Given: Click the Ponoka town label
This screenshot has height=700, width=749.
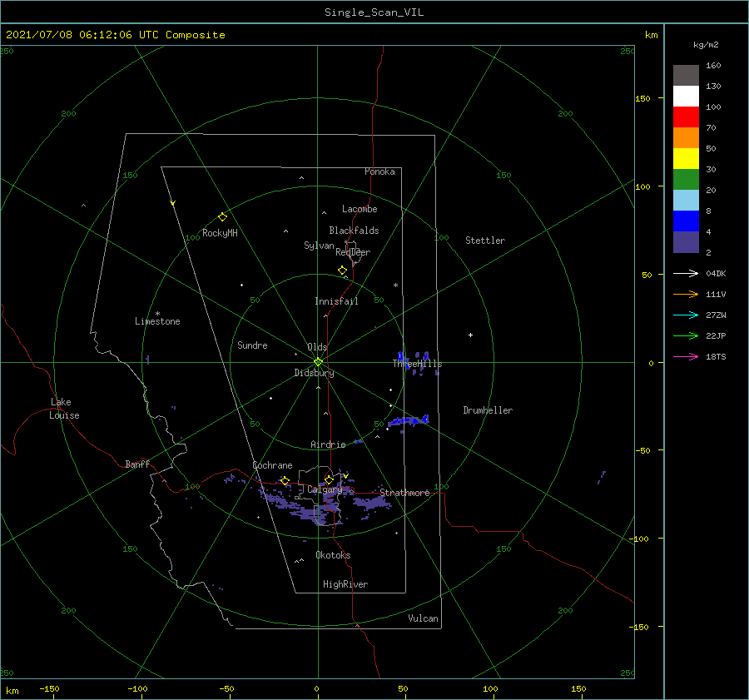Looking at the screenshot, I should 379,171.
